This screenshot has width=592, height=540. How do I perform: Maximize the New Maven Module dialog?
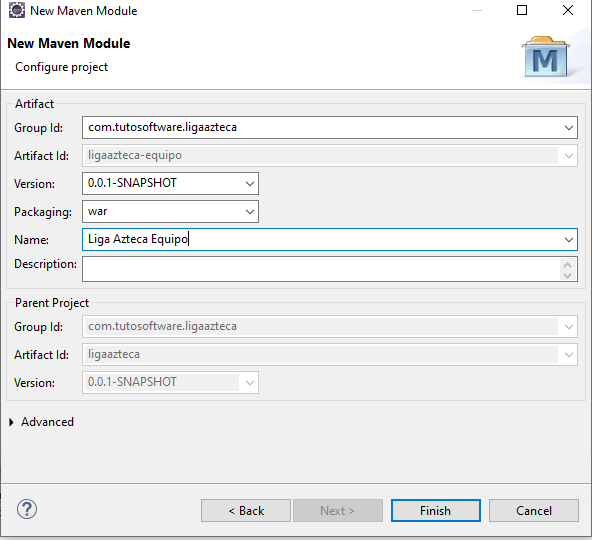[522, 10]
